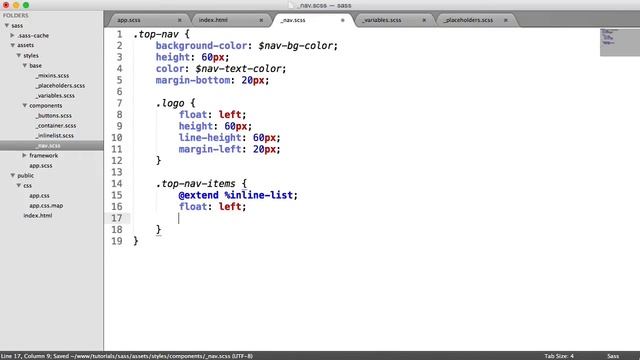This screenshot has height=360, width=640.
Task: Open Tab Size: 4 setting
Action: click(x=559, y=356)
